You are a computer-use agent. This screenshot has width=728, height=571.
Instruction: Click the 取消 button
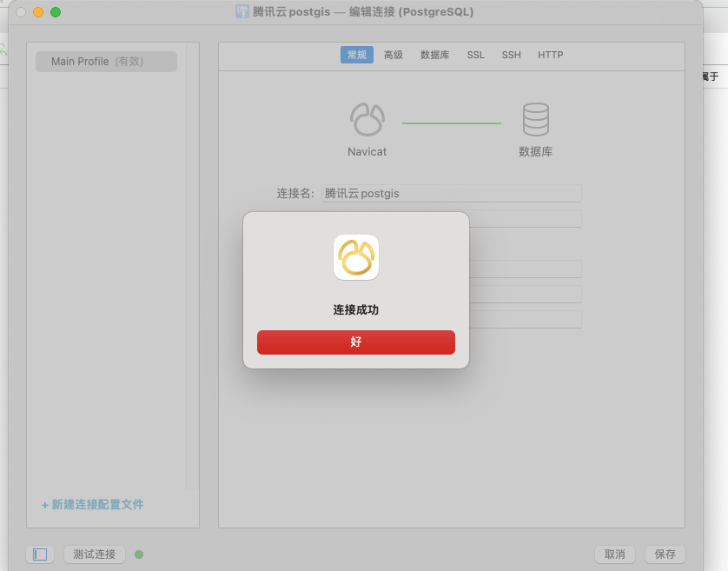coord(615,554)
